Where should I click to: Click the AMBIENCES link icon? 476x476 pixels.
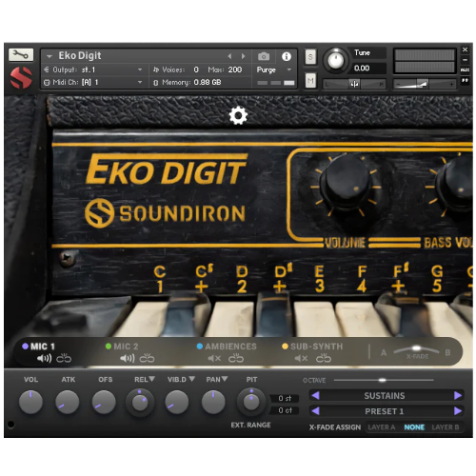click(236, 358)
